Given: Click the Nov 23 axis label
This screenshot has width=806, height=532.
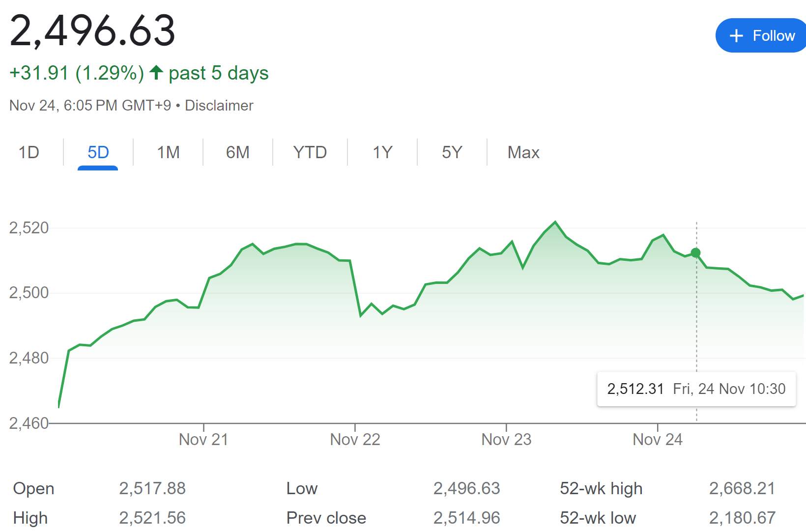Looking at the screenshot, I should [x=506, y=439].
